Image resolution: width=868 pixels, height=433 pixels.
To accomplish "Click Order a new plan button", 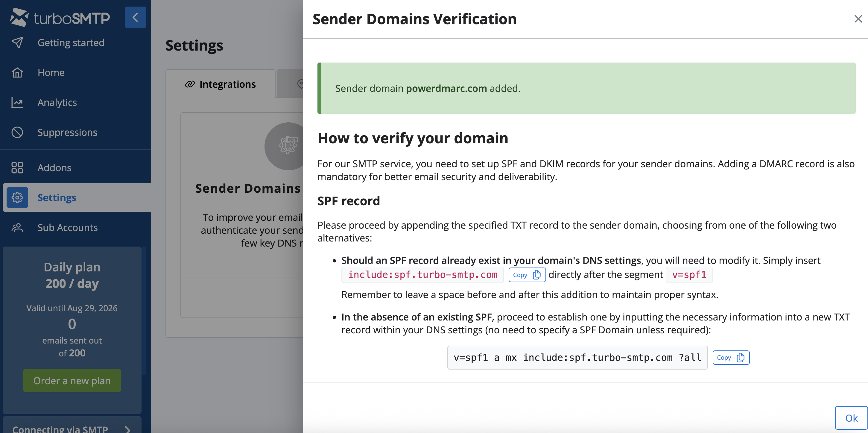I will click(72, 380).
